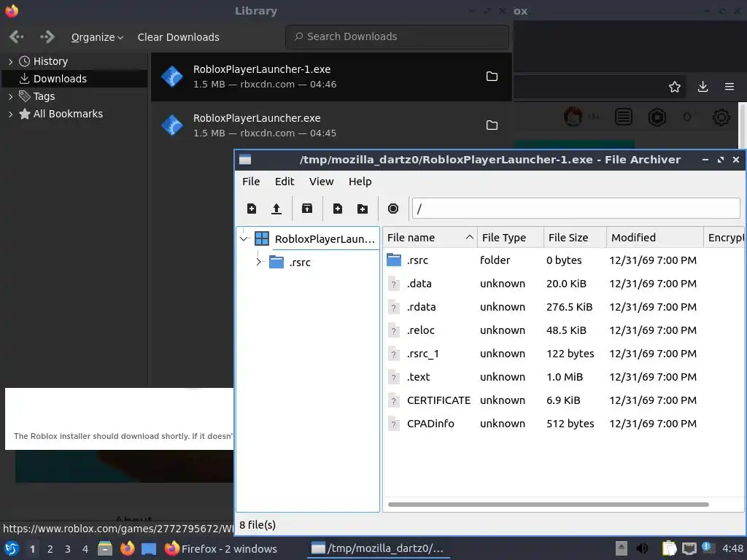The image size is (747, 560).
Task: Select the CPADinfo file row
Action: click(x=564, y=424)
